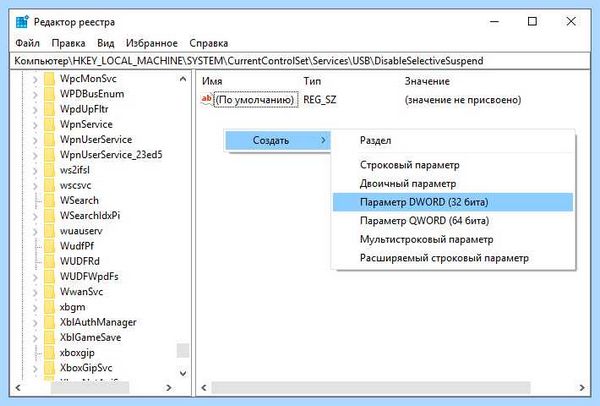Choose Мультистроковый параметр

(x=453, y=240)
